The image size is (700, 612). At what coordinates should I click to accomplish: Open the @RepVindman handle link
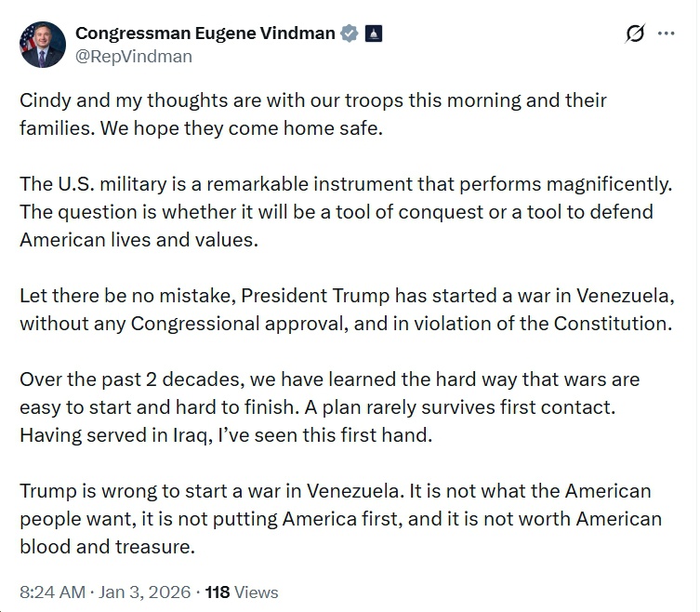[134, 57]
